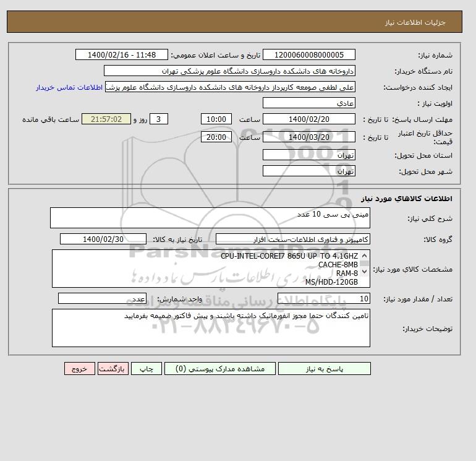Click the شماره نیاز label
The width and height of the screenshot is (476, 461).
(x=435, y=55)
